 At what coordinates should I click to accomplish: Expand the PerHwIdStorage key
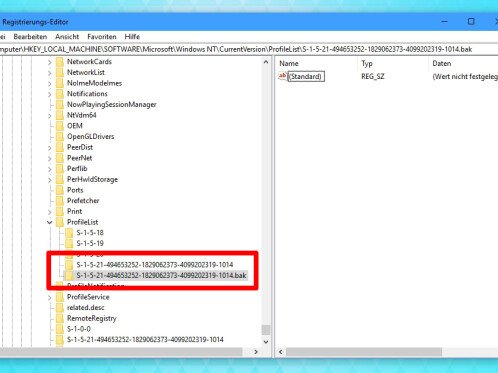pyautogui.click(x=49, y=179)
